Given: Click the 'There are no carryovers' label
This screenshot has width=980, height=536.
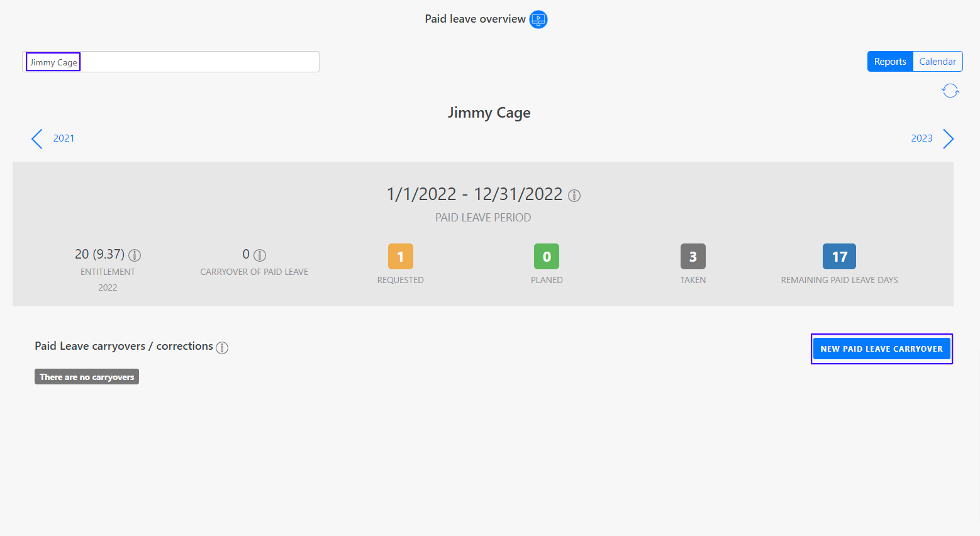Looking at the screenshot, I should coord(87,377).
